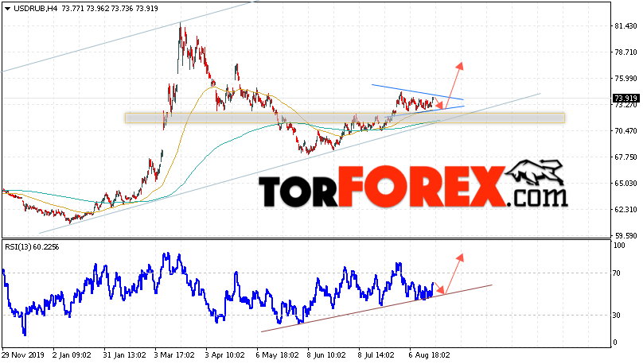Click the 8 Jul 14:02 date label

(x=376, y=355)
